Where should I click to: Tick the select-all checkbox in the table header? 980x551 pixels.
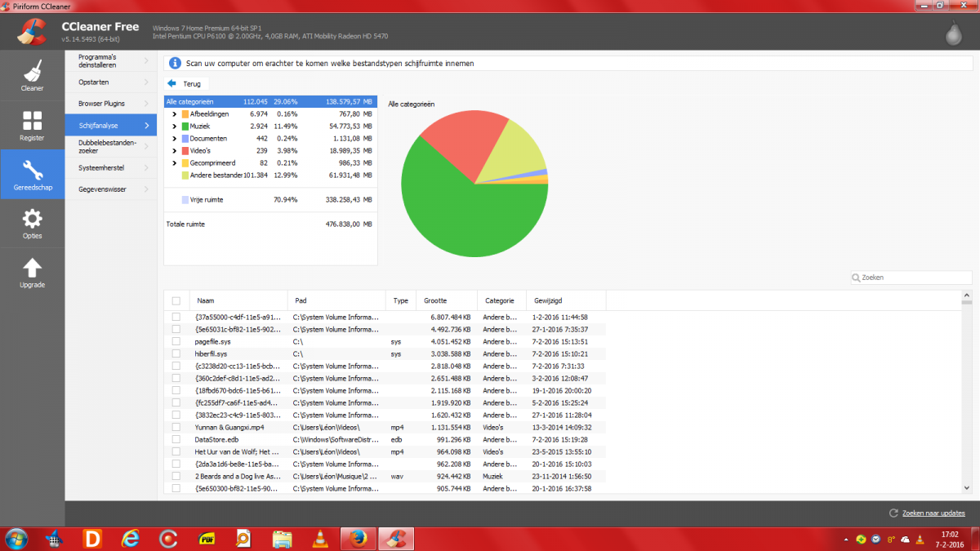click(x=176, y=300)
